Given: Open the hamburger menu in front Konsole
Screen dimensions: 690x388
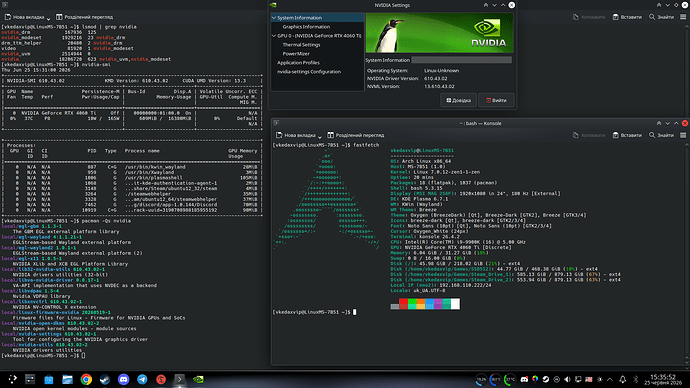Looking at the screenshot, I should (683, 135).
